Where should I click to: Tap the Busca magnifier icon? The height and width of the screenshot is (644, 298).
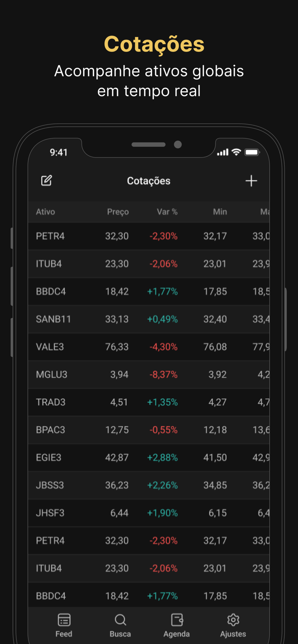click(120, 620)
